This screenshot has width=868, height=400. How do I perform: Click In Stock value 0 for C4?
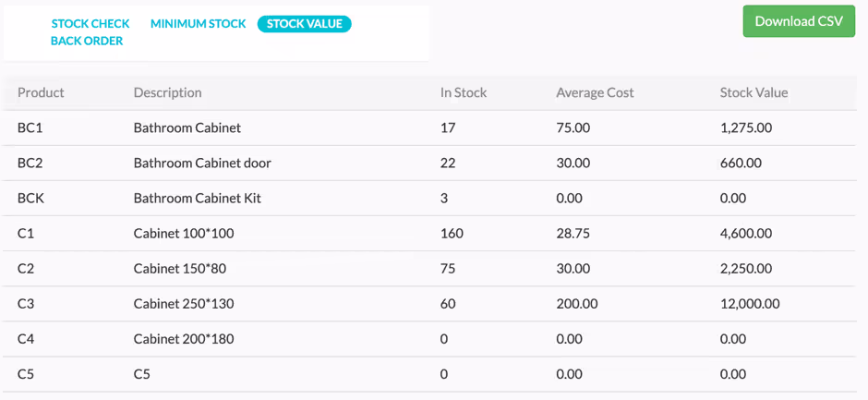[x=444, y=339]
